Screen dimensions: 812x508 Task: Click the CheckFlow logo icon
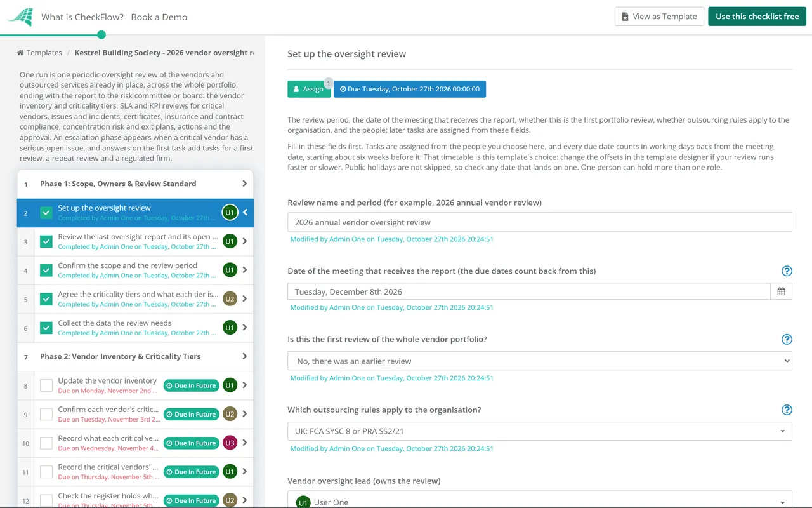[20, 17]
